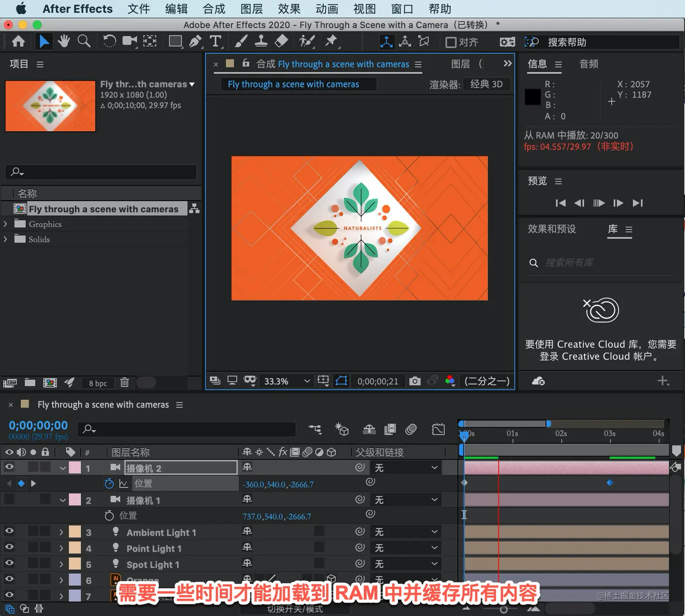Toggle the composition lock icon in viewer tab
Viewport: 685px width, 616px height.
click(246, 63)
